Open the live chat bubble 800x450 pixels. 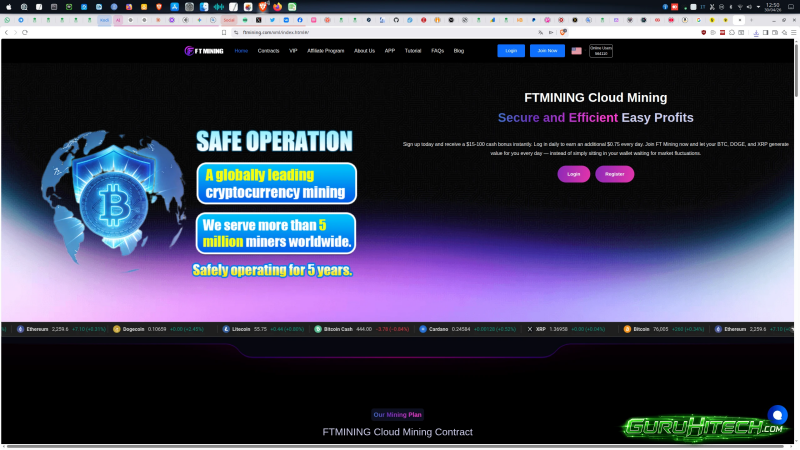pyautogui.click(x=777, y=415)
